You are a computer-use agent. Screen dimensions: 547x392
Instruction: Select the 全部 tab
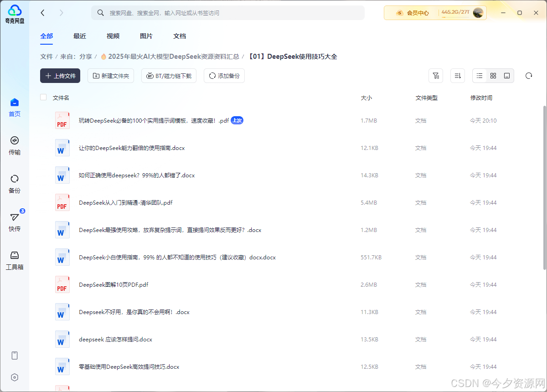(46, 36)
